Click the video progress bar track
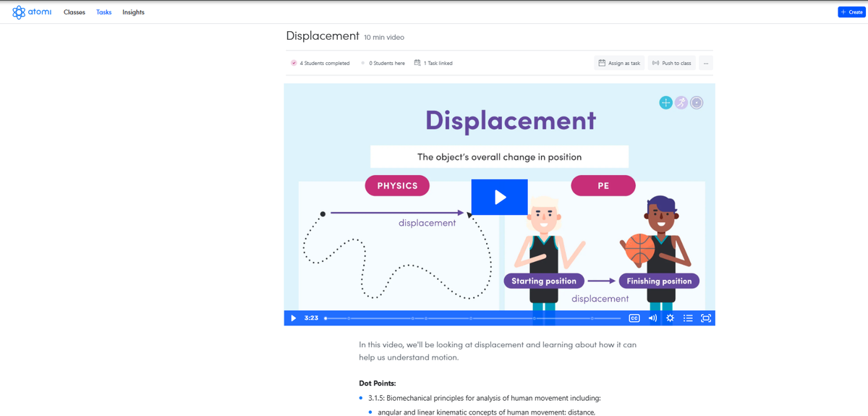Screen dimensions: 868x416 pyautogui.click(x=473, y=318)
